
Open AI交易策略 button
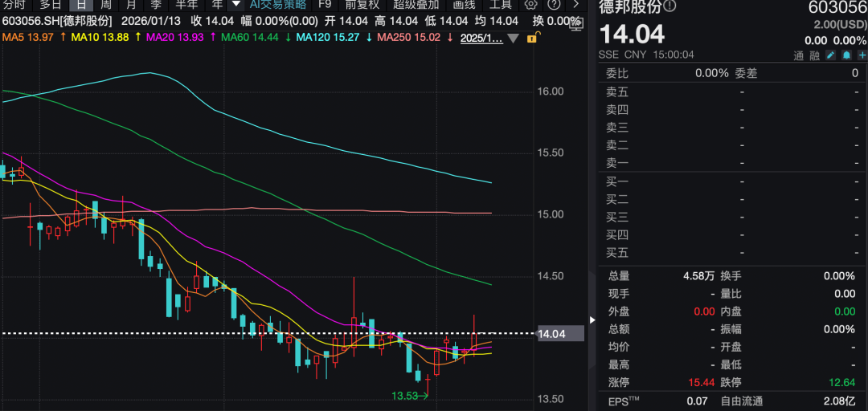277,4
